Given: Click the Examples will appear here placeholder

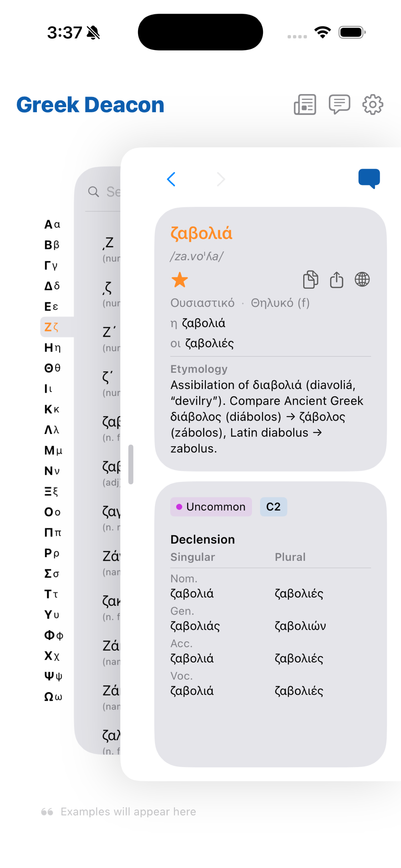Looking at the screenshot, I should click(128, 811).
